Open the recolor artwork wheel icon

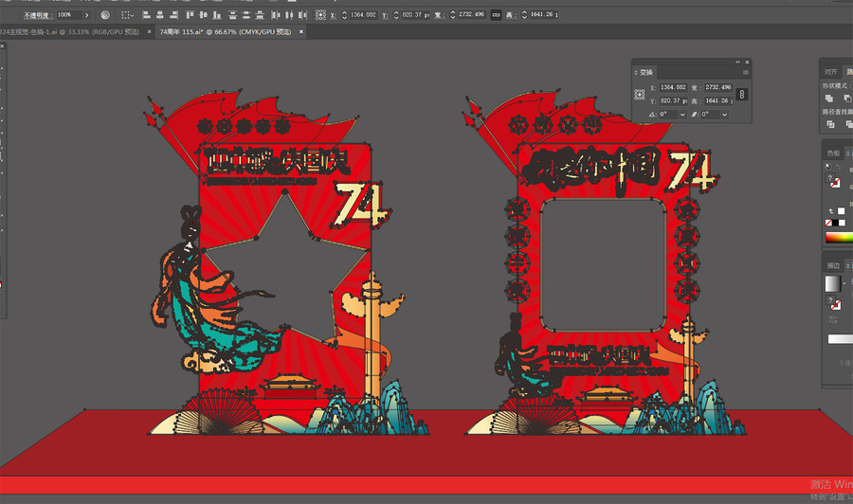(105, 15)
